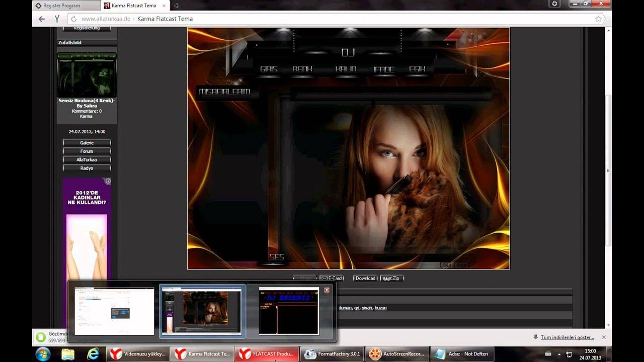Click the large Karma theme preview image

pyautogui.click(x=348, y=148)
